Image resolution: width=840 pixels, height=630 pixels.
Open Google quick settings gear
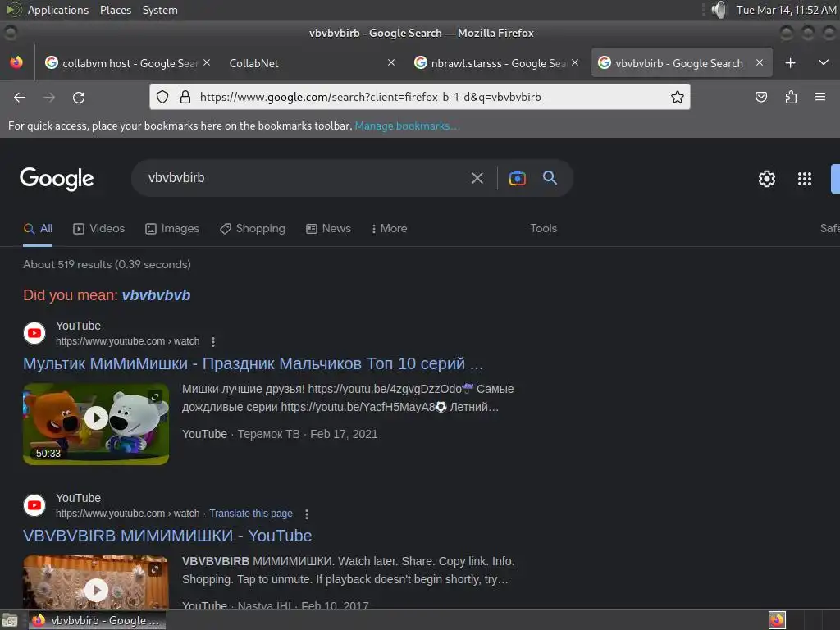click(x=767, y=178)
